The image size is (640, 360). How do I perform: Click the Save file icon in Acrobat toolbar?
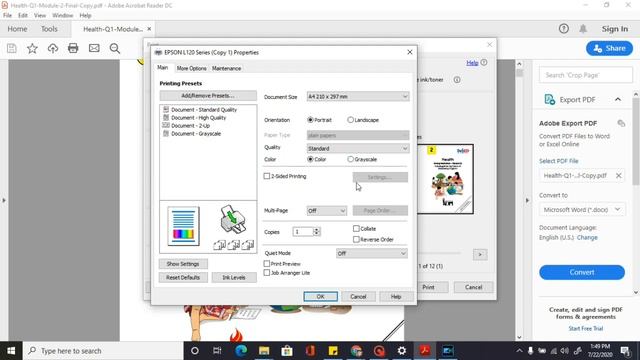pos(12,48)
